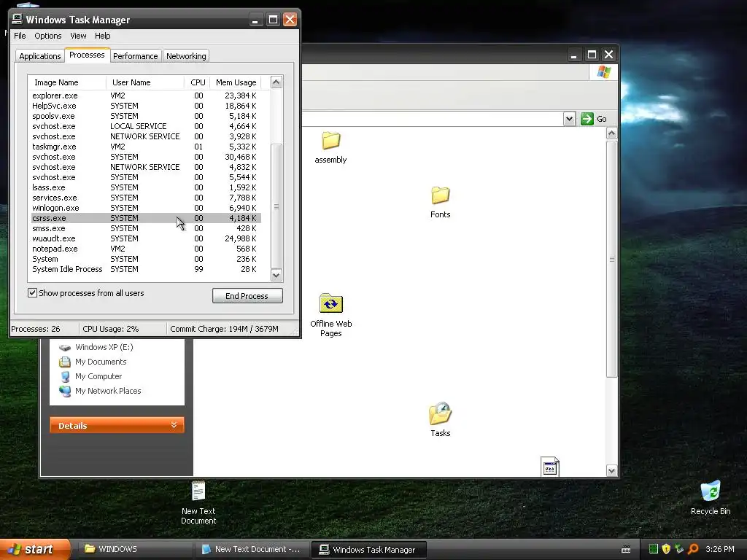This screenshot has width=747, height=560.
Task: Click the Task Manager title bar icon
Action: pos(18,19)
